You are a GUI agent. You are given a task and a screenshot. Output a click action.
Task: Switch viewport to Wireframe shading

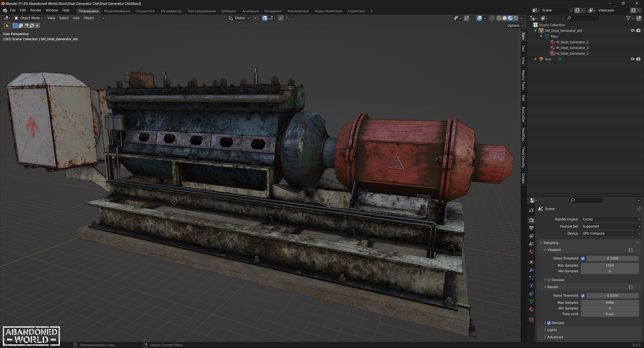point(499,18)
